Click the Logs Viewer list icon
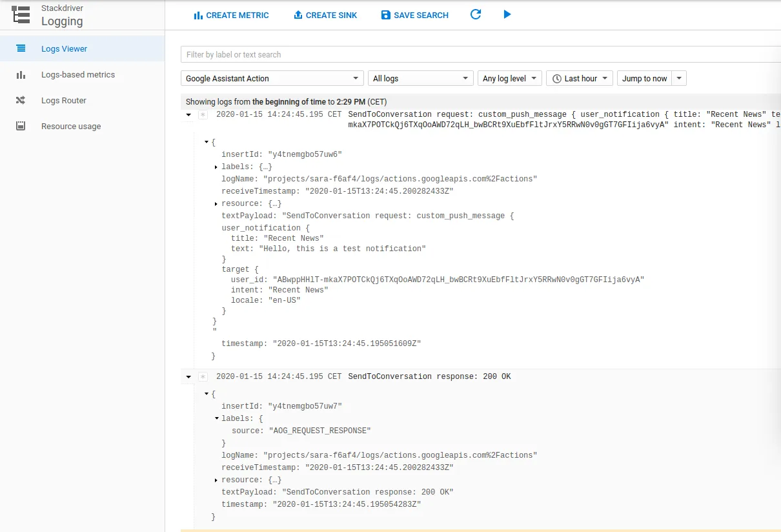 (x=21, y=48)
